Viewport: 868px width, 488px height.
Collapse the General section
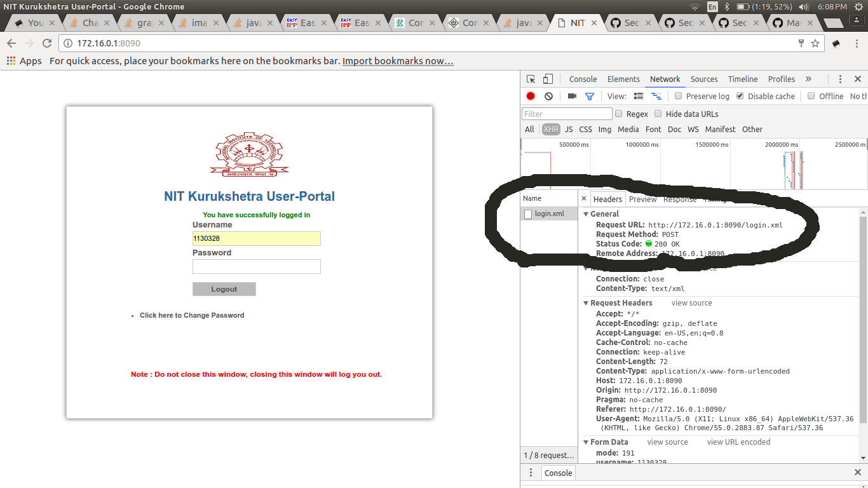pyautogui.click(x=587, y=214)
